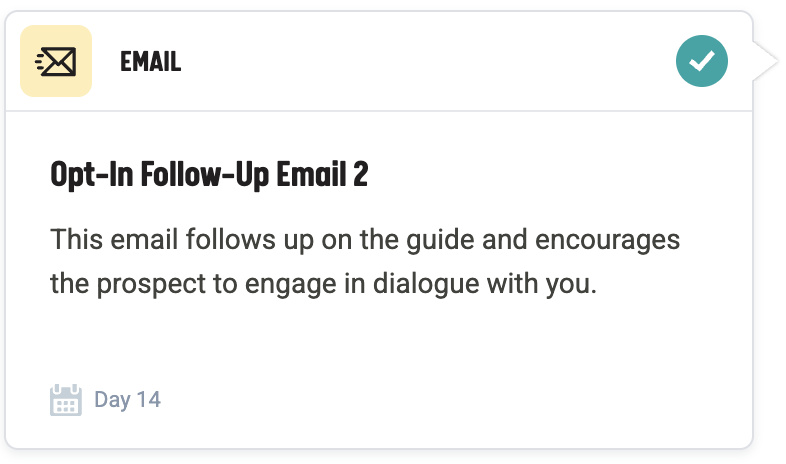The width and height of the screenshot is (786, 464).
Task: Open the Opt-In Follow-Up Email 2 title
Action: tap(209, 175)
